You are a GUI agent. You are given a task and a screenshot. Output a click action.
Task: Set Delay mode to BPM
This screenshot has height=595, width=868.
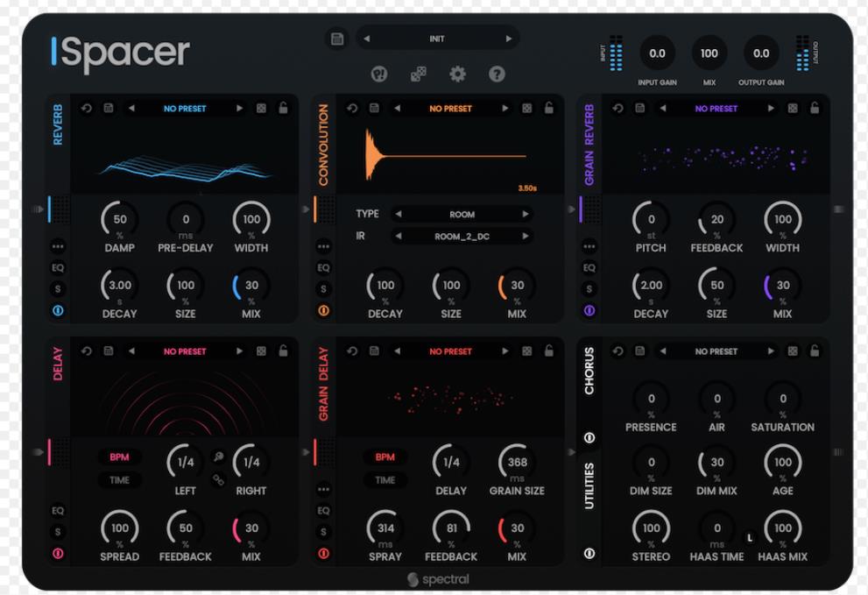click(119, 457)
